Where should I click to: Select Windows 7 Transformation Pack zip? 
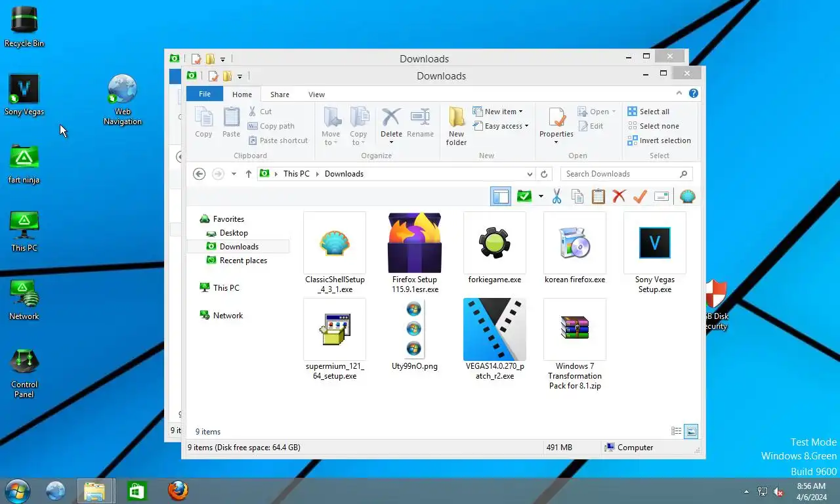point(575,345)
